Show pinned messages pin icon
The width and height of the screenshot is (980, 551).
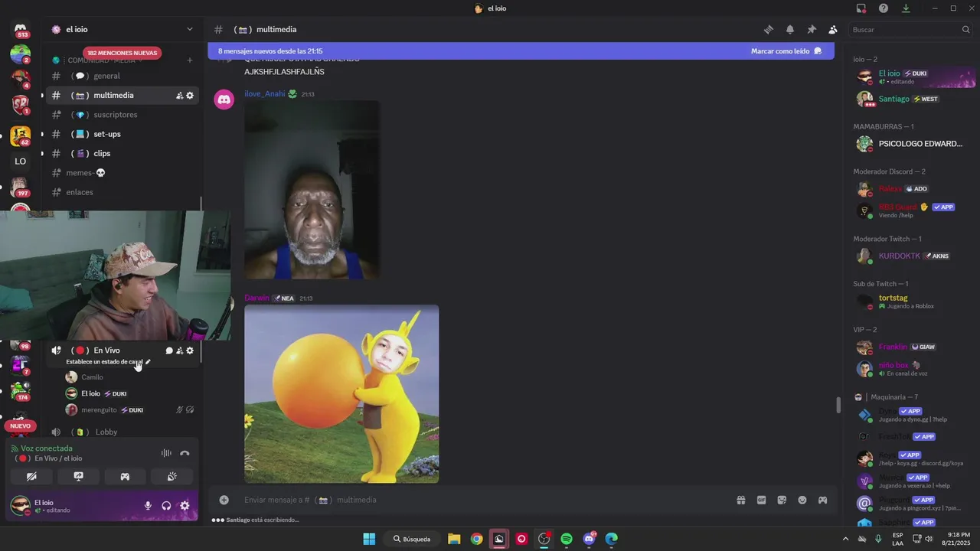click(x=811, y=29)
